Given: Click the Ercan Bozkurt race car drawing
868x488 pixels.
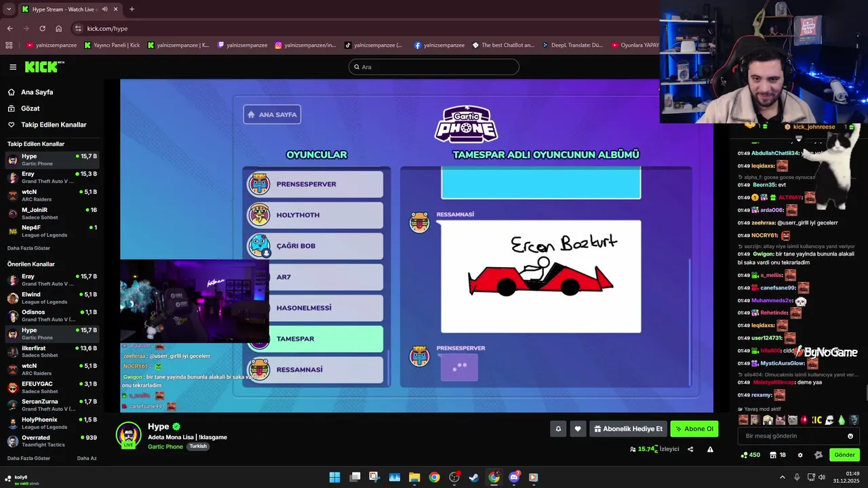Looking at the screenshot, I should 540,277.
